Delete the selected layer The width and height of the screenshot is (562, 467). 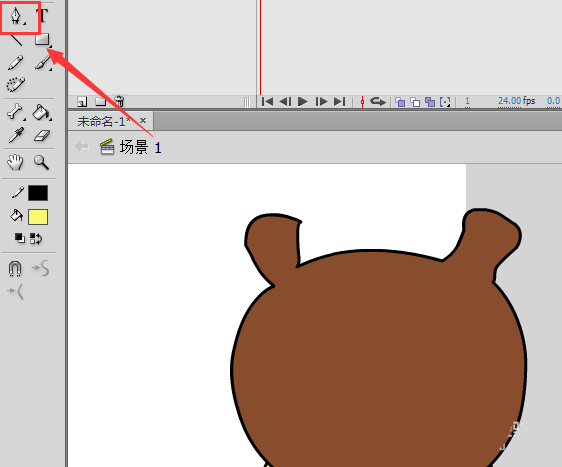coord(119,101)
